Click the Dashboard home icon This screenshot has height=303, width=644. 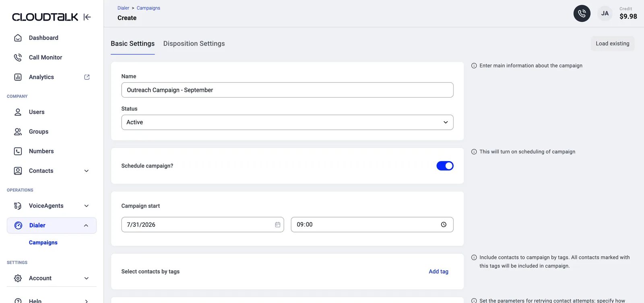click(18, 38)
